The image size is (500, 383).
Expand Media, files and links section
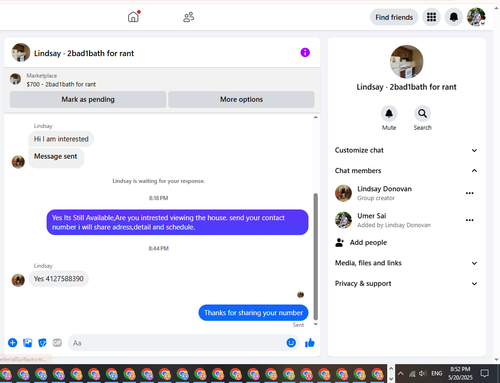click(x=406, y=263)
